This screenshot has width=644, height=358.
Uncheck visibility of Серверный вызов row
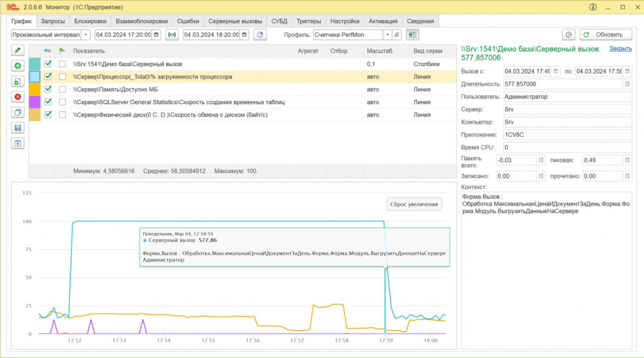tap(48, 64)
